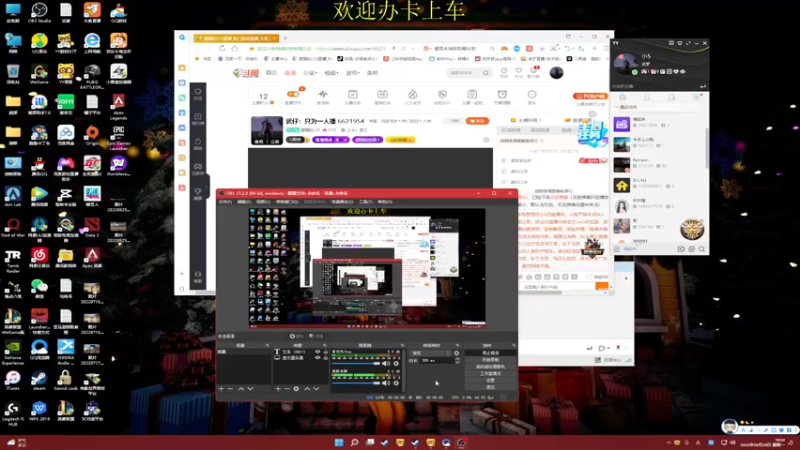
Task: Click Stop Streaming in OBS controls
Action: click(x=490, y=353)
